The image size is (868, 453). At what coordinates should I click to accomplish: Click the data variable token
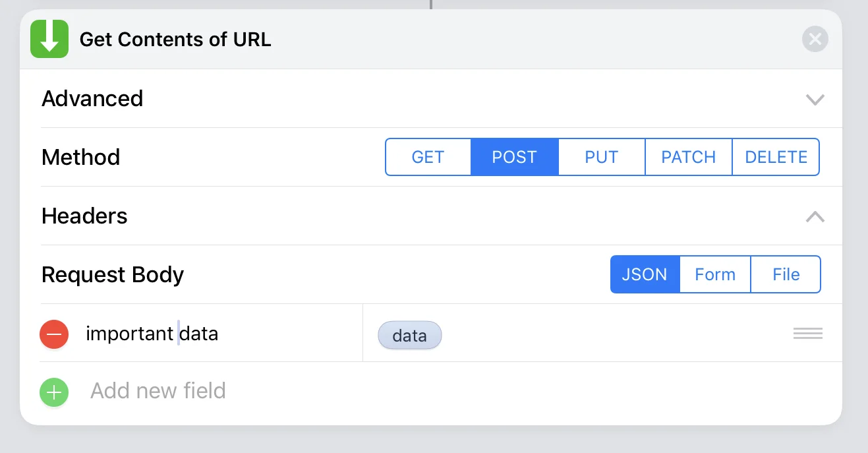pyautogui.click(x=409, y=336)
